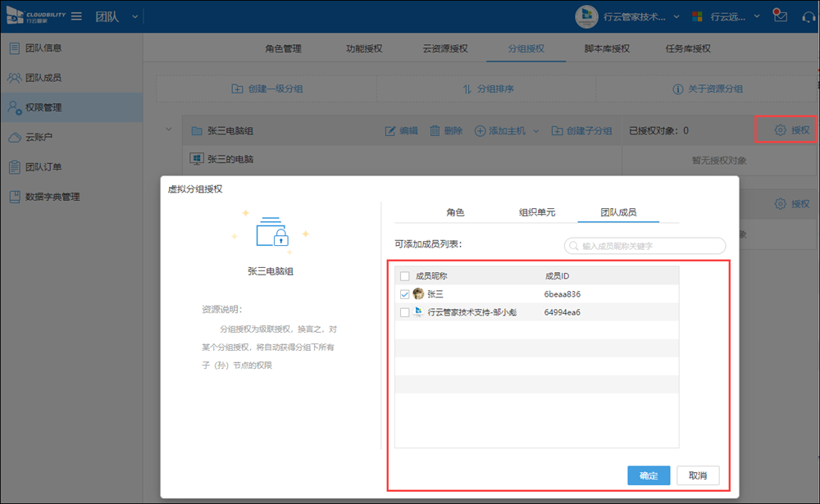Switch to the 组织单元 tab in dialog

click(536, 212)
